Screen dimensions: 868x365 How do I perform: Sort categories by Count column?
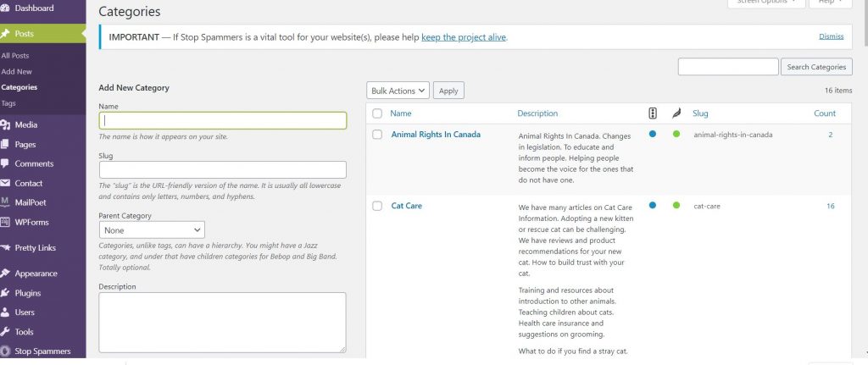click(x=824, y=113)
